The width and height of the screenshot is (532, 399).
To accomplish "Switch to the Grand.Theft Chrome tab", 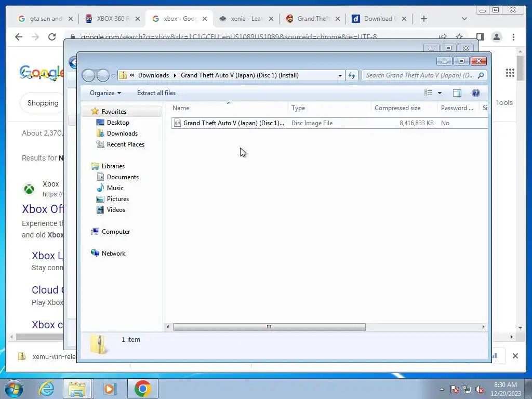I will click(312, 19).
